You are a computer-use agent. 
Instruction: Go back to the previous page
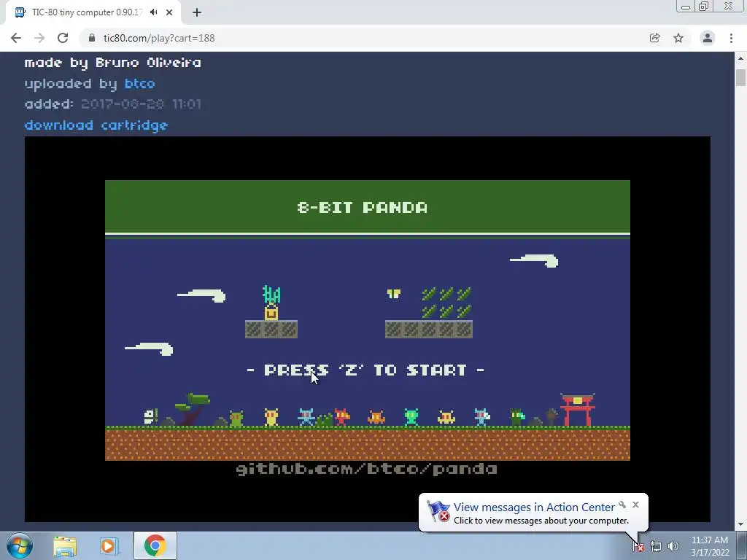coord(16,38)
